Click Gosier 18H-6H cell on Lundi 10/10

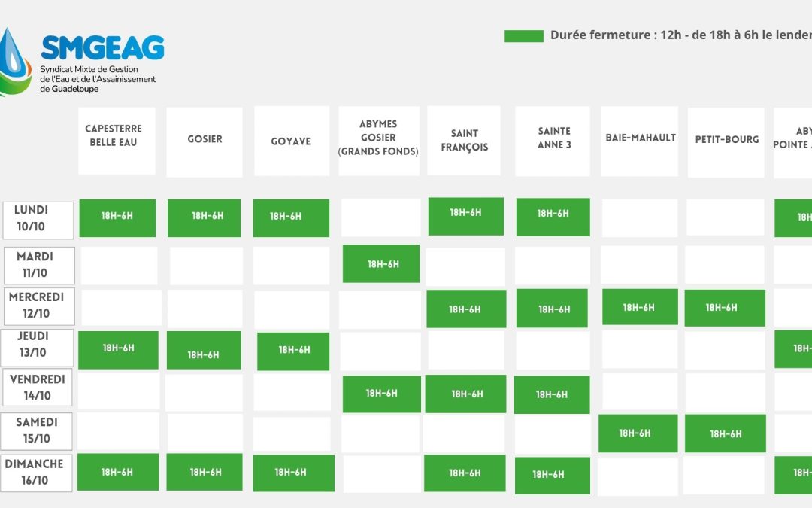(205, 217)
